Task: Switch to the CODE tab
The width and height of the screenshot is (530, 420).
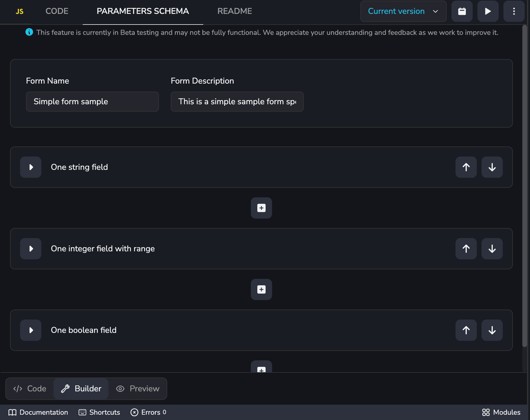Action: click(x=57, y=11)
